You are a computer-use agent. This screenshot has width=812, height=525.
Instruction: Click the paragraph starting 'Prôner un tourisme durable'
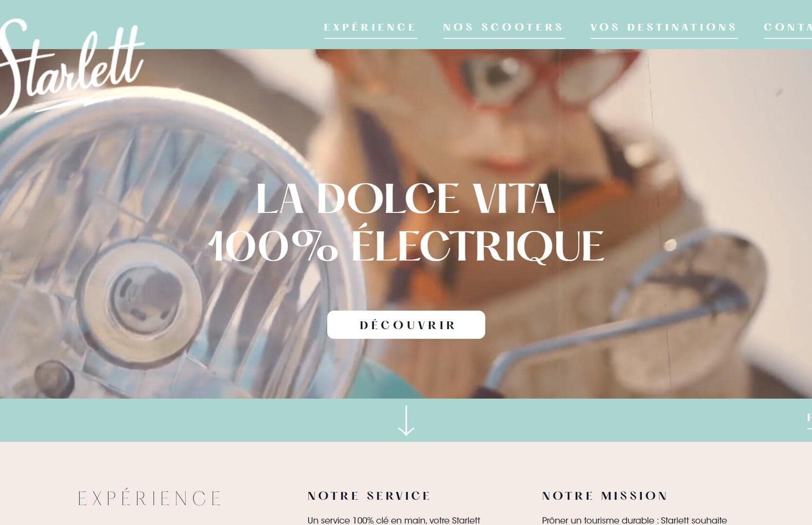[635, 520]
